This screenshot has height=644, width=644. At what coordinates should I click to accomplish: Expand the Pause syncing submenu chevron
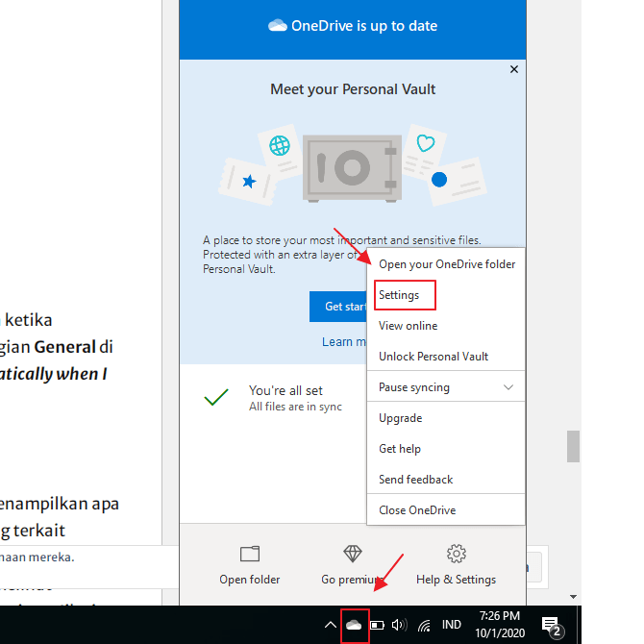coord(508,387)
